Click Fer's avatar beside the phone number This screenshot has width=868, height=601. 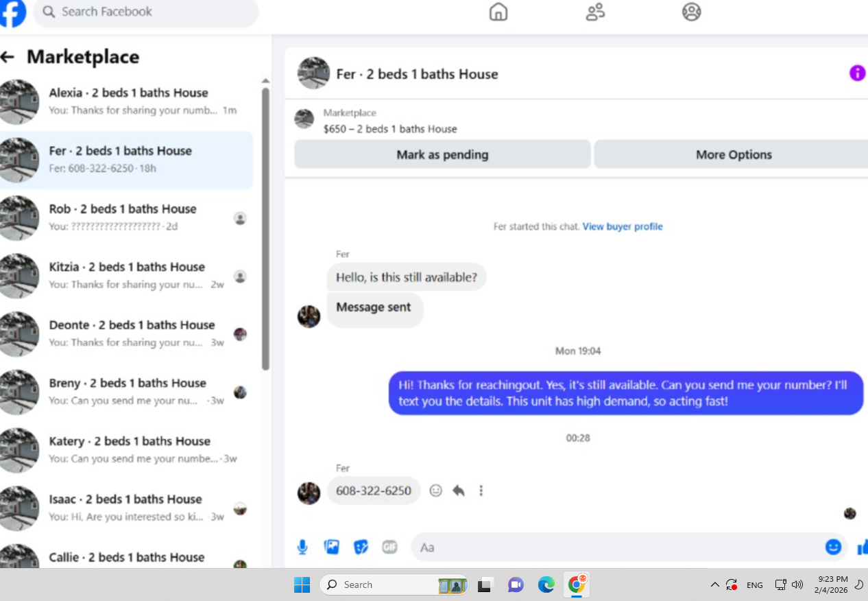point(309,493)
